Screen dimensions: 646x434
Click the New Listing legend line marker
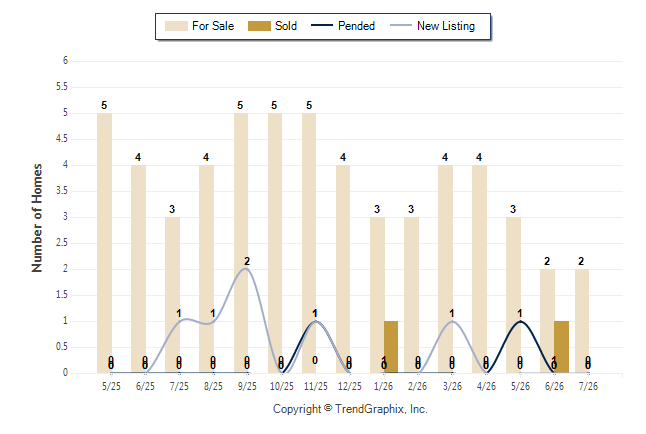coord(401,26)
